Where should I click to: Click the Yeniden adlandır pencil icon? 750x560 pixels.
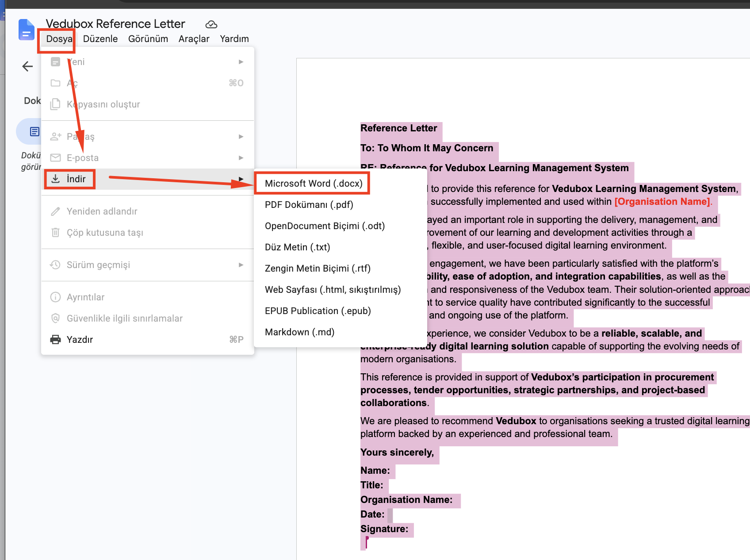point(55,211)
